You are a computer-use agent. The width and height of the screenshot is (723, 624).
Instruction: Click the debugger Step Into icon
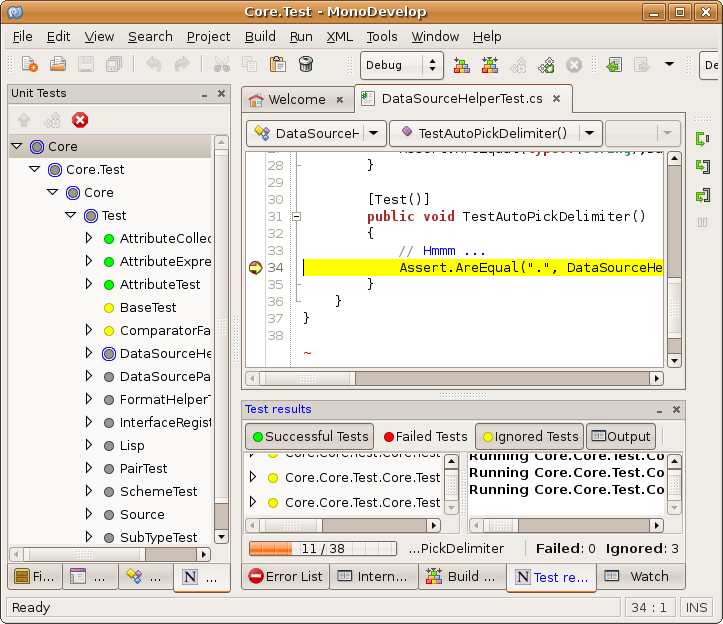[x=702, y=166]
